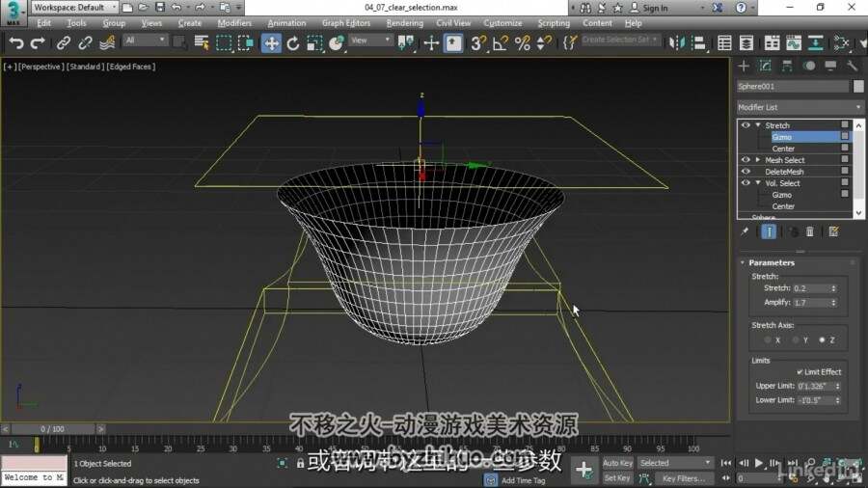This screenshot has width=868, height=488.
Task: Open the Graph Editors menu
Action: tap(346, 23)
